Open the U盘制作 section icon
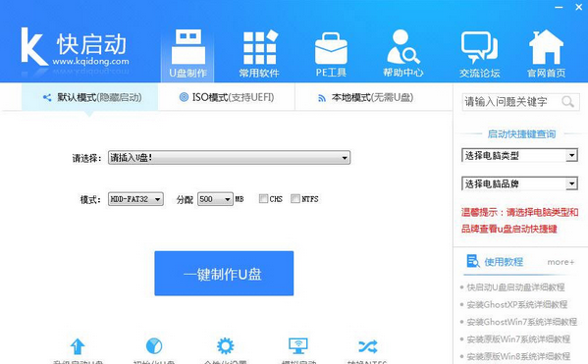Screen dimensions: 588x364 tap(188, 47)
